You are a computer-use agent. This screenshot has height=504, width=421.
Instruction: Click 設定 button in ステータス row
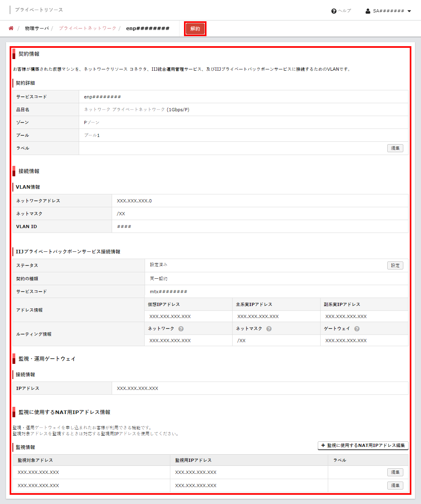point(395,265)
